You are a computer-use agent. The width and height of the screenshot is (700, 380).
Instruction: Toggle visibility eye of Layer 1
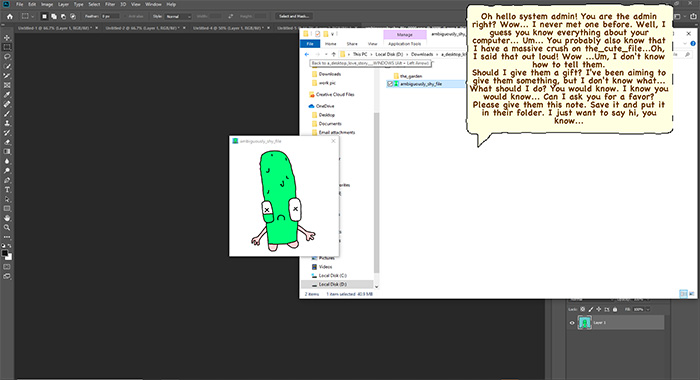point(572,323)
